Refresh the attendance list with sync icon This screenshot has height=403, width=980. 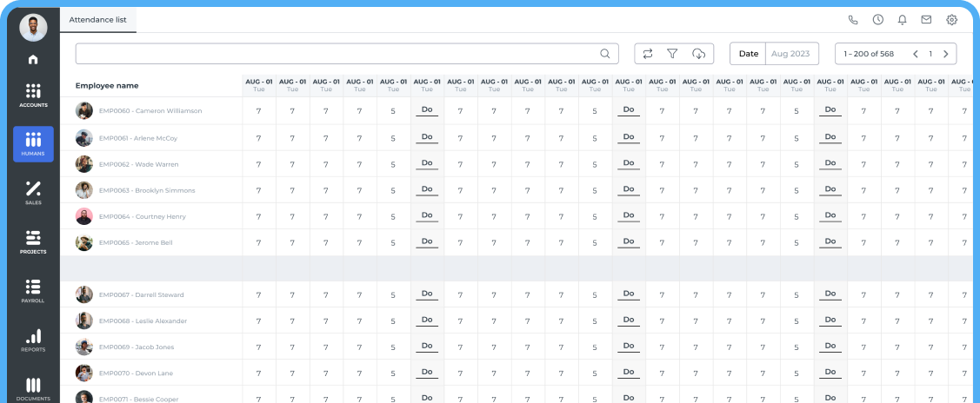pos(648,54)
